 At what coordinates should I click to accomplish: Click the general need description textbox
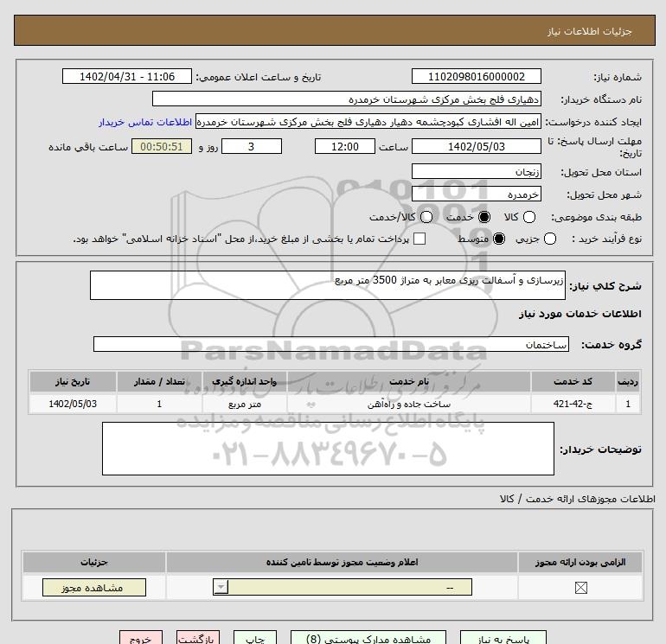pyautogui.click(x=328, y=285)
